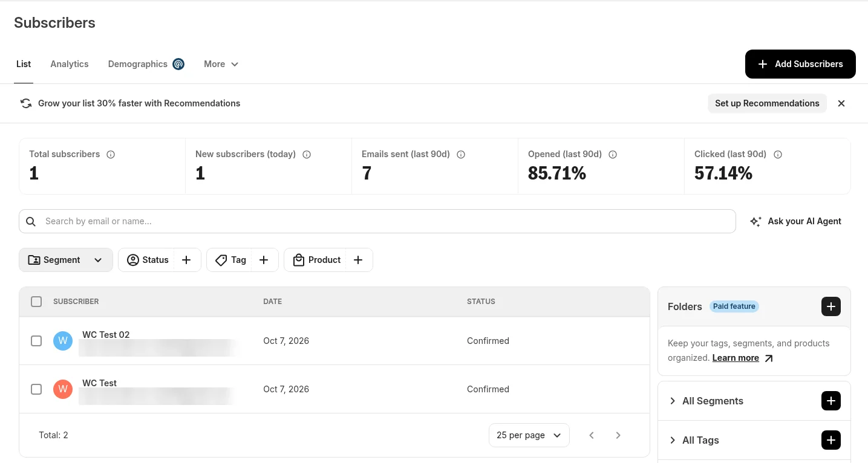Show info for Emails sent (last 90d)
The image size is (868, 463).
461,155
